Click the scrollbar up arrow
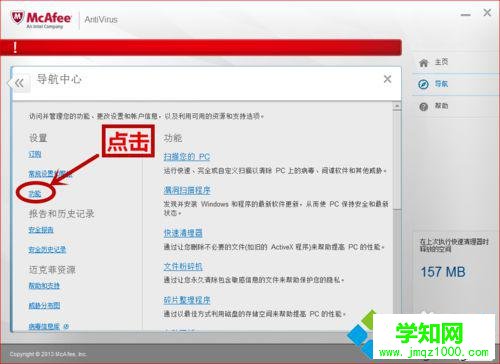 [x=397, y=106]
